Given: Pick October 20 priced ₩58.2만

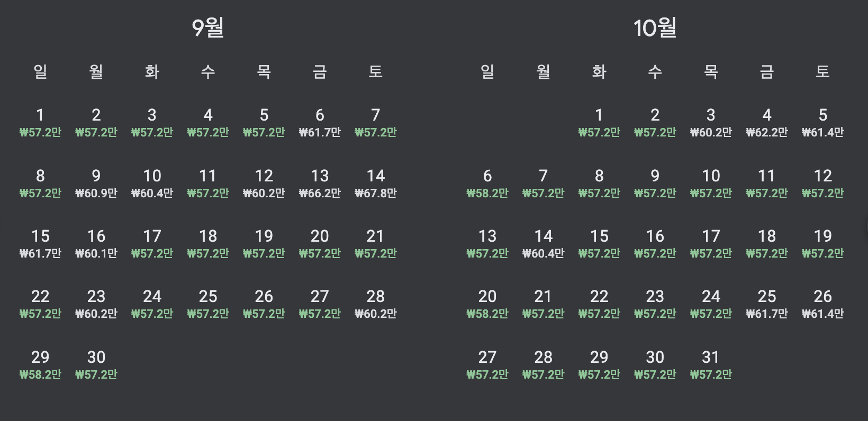Looking at the screenshot, I should [x=487, y=303].
